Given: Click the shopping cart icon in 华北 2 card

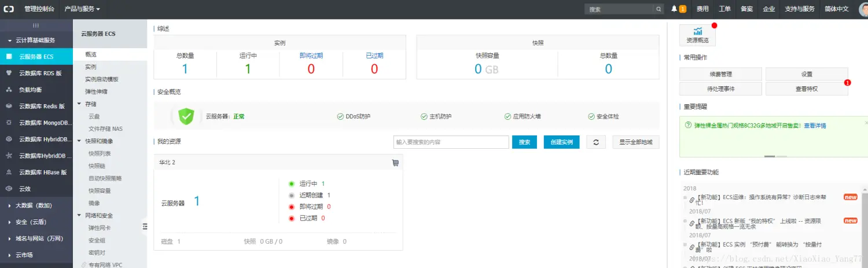Looking at the screenshot, I should (395, 163).
